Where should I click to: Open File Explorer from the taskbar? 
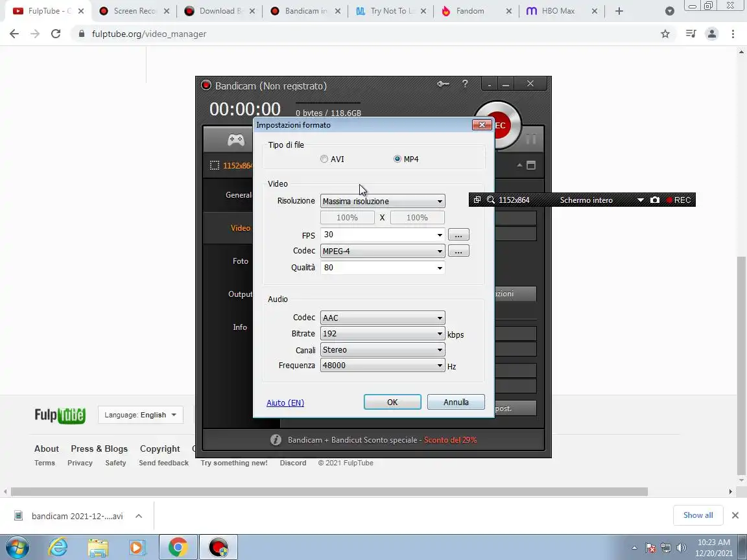click(98, 548)
